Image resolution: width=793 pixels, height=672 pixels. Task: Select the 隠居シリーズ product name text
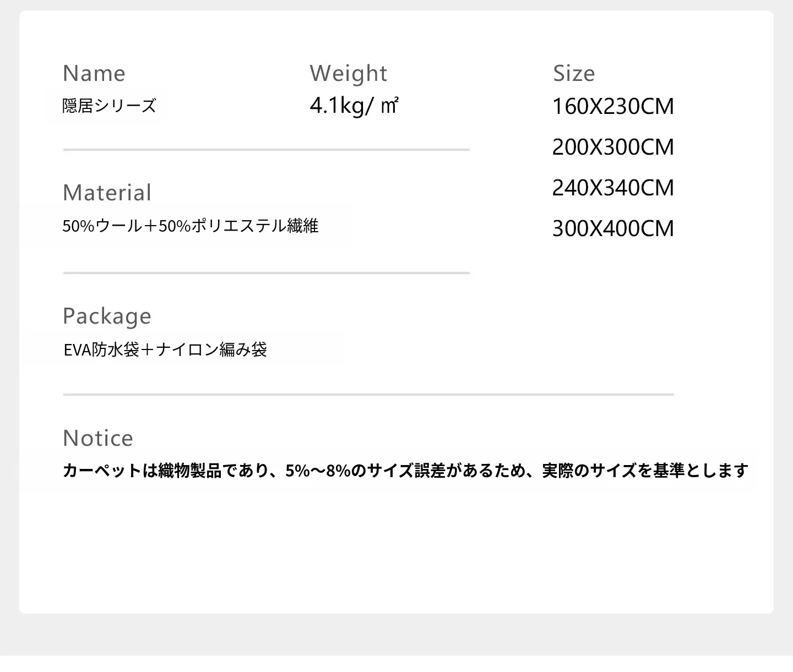pos(109,106)
